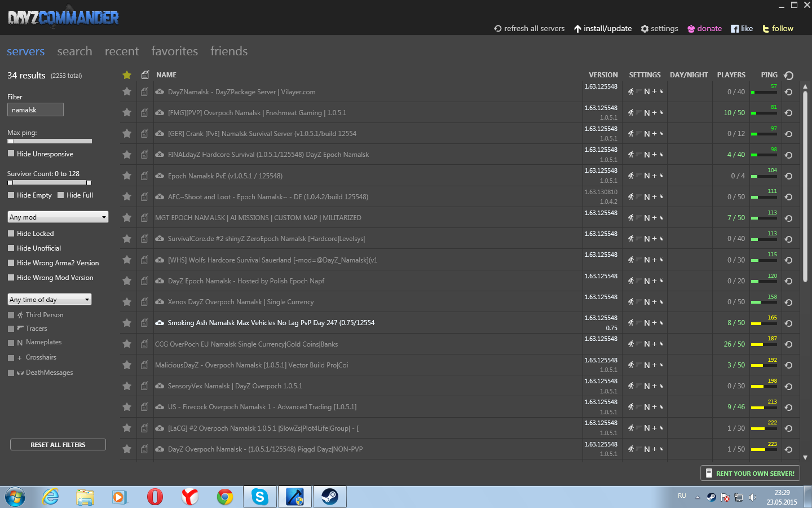
Task: Open notes for DayZ Epoch Namalsk Polish server
Action: pos(144,281)
